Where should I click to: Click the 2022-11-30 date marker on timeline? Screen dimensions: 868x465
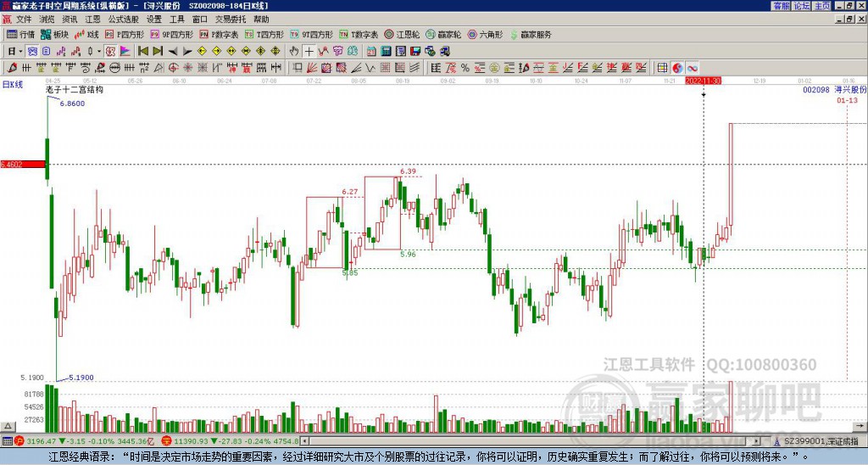tap(703, 80)
